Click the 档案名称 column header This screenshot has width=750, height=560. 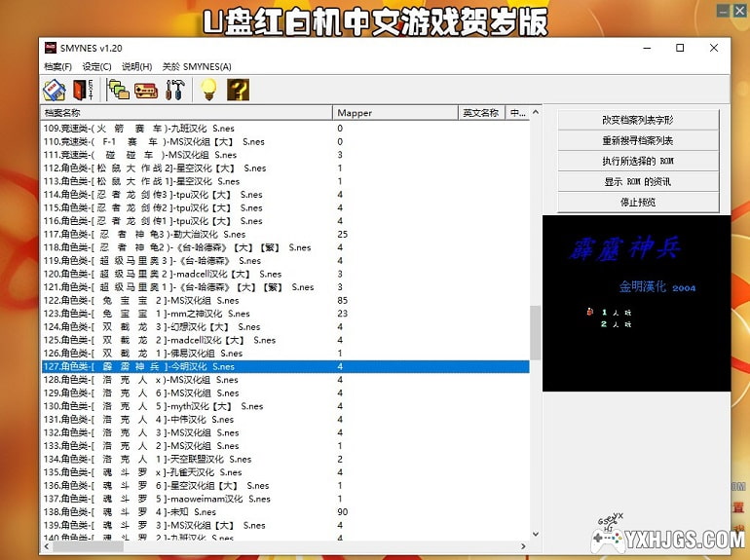coord(185,113)
